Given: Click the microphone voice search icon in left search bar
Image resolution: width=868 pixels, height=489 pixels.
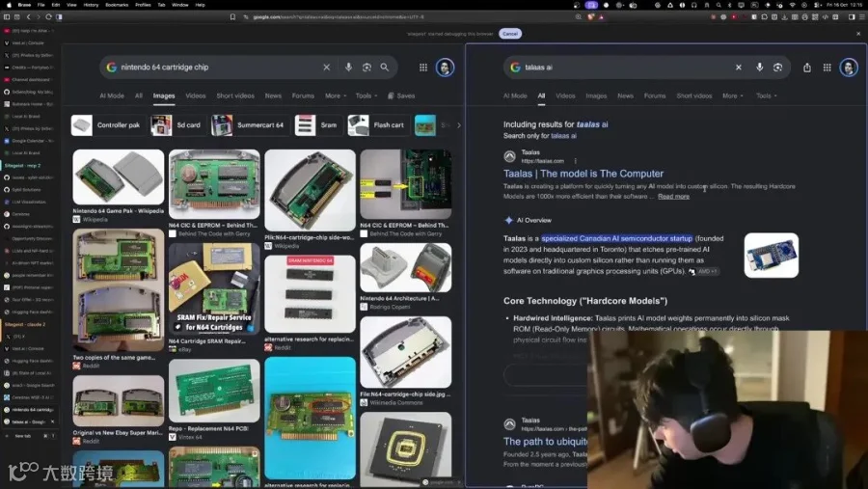Looking at the screenshot, I should [348, 67].
